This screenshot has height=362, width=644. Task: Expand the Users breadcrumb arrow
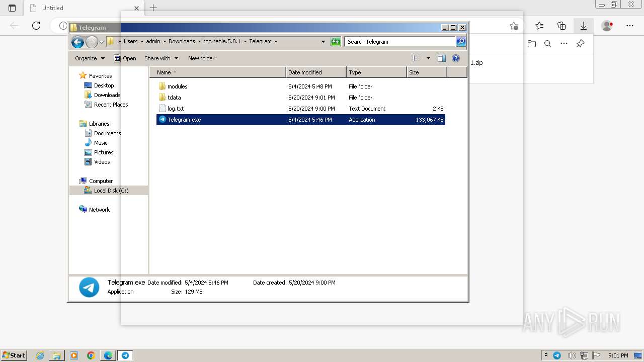(x=142, y=42)
